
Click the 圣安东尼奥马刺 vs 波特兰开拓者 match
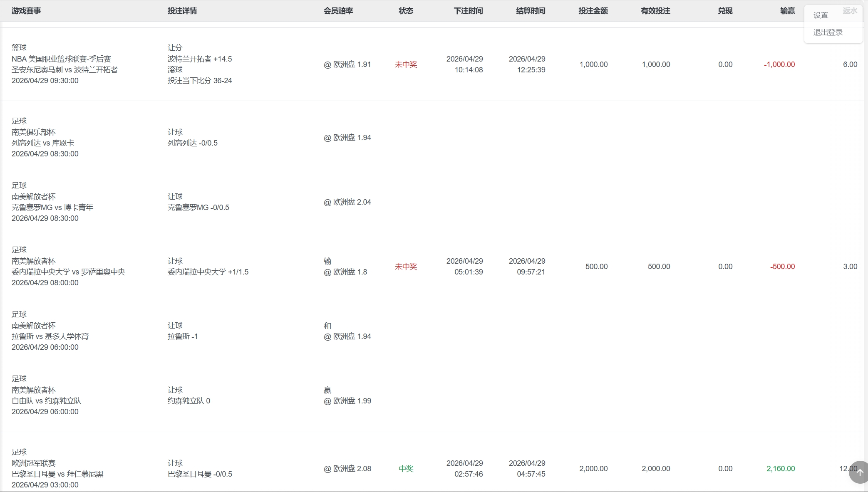(64, 70)
